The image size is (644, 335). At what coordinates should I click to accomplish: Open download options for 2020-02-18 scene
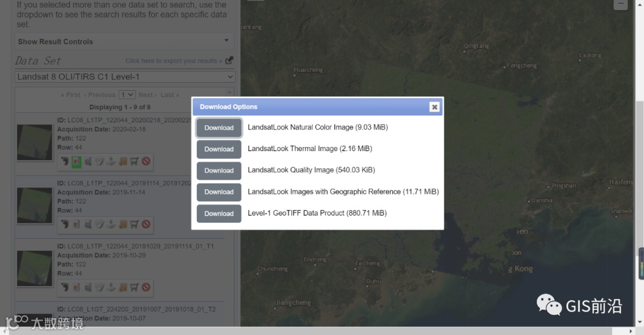(x=111, y=161)
